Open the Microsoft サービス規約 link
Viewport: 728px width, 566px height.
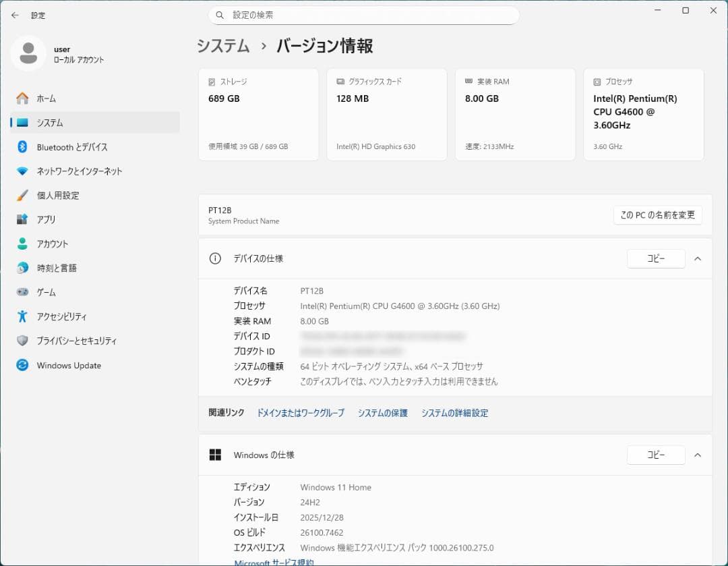274,563
